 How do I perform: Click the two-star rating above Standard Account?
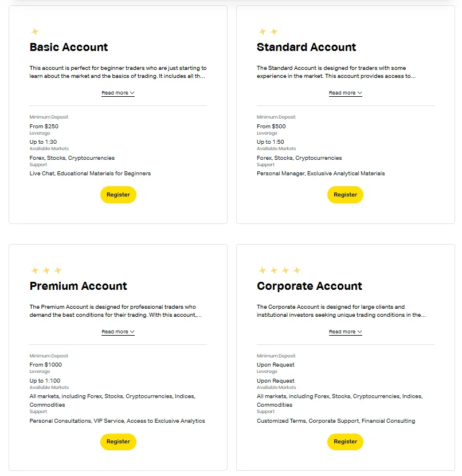[x=268, y=32]
